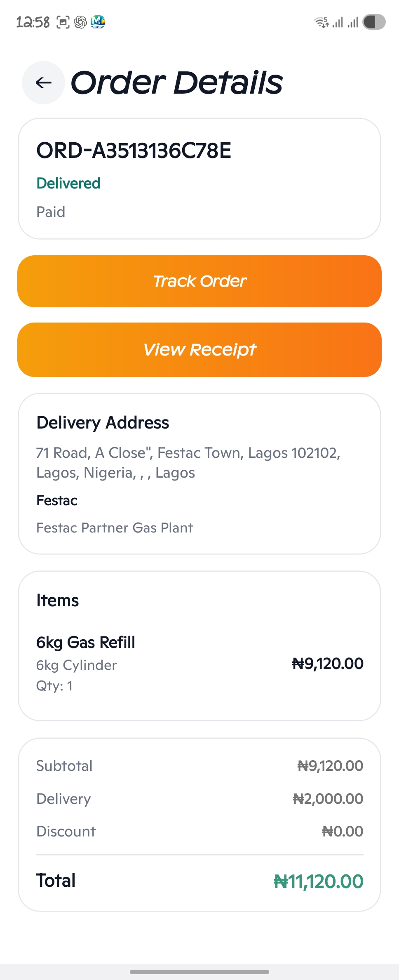
Task: Tap the first SIM signal strength icon
Action: pos(338,22)
